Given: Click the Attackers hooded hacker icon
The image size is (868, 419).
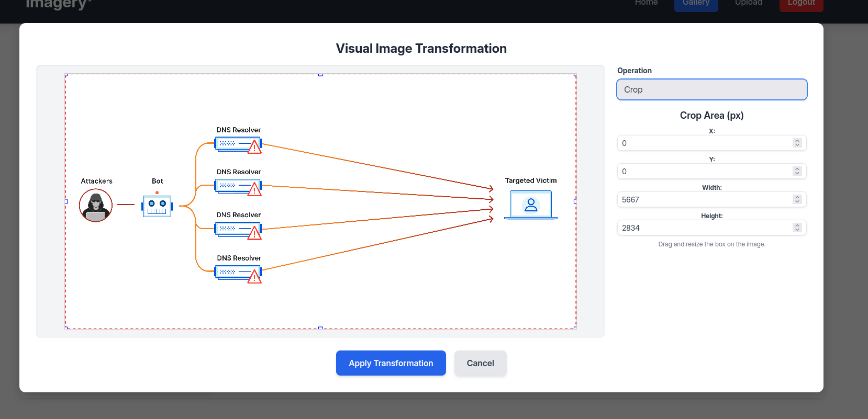Looking at the screenshot, I should (96, 206).
